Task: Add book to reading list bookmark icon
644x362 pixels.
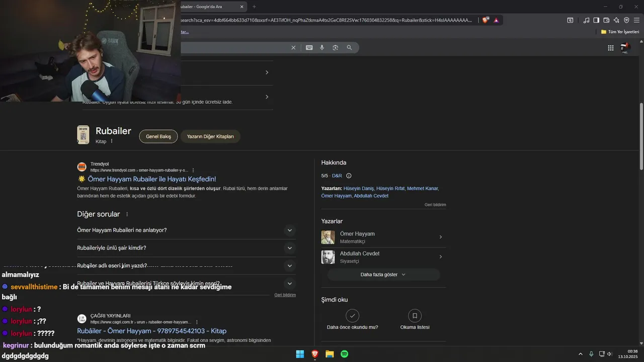Action: [x=415, y=316]
